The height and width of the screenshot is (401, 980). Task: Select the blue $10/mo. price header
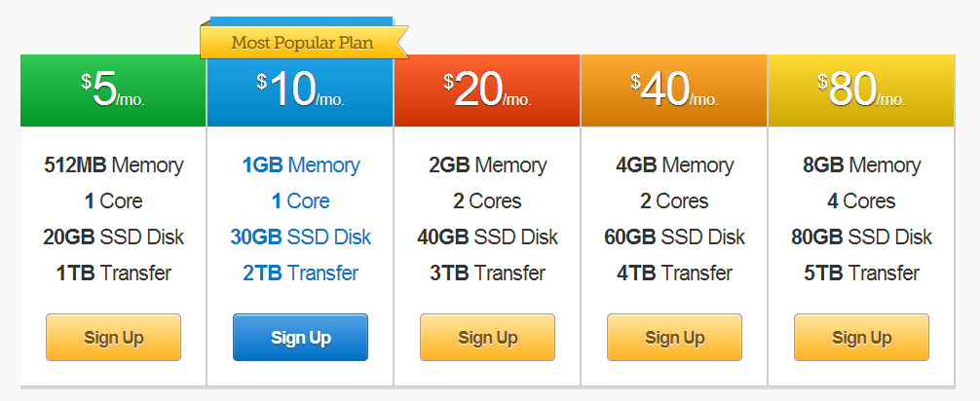point(300,91)
